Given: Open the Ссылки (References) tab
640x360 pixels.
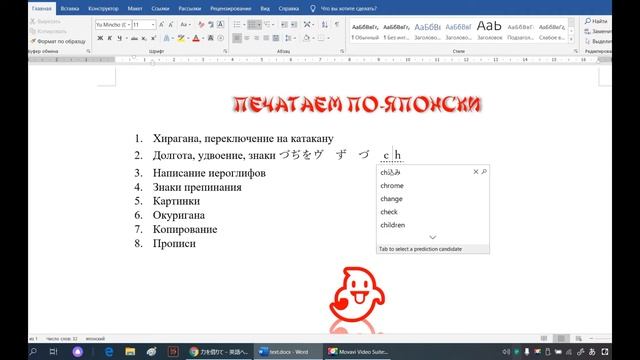Looking at the screenshot, I should (x=160, y=8).
